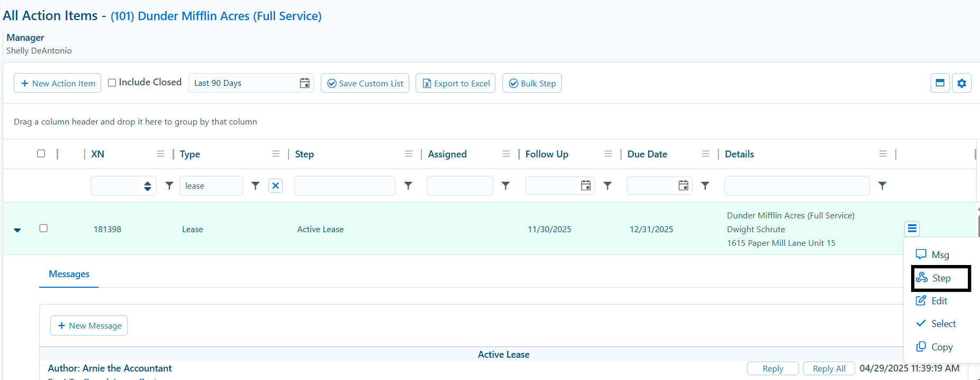
Task: Click Dwight Schrute in Details cell
Action: 756,229
